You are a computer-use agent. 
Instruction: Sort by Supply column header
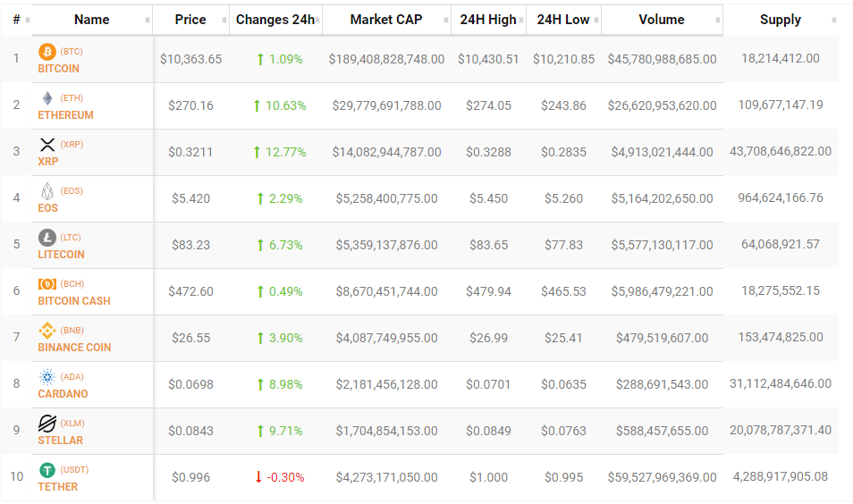pyautogui.click(x=780, y=20)
